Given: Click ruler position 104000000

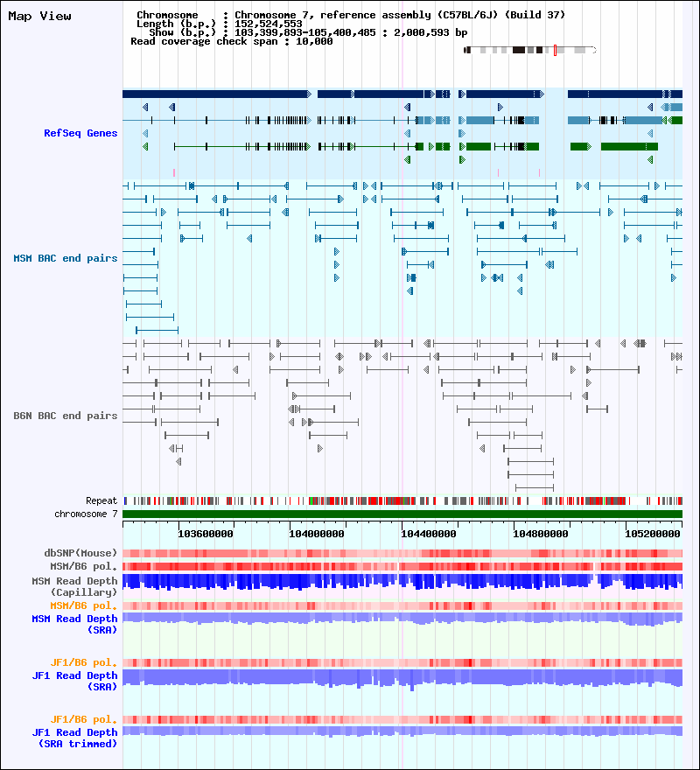Looking at the screenshot, I should (317, 534).
